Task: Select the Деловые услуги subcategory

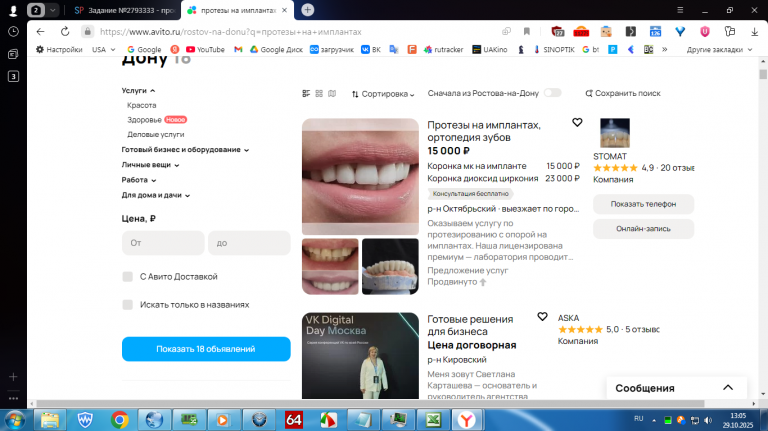Action: click(x=155, y=134)
